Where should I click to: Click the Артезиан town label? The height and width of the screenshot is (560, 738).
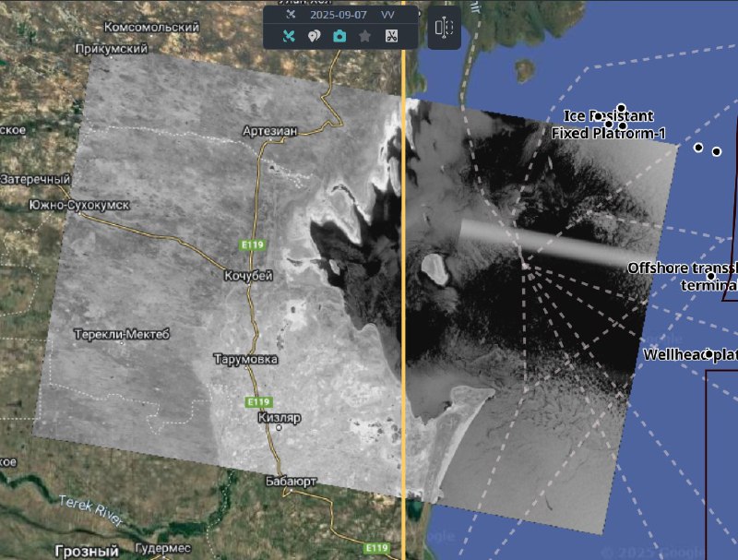click(269, 131)
